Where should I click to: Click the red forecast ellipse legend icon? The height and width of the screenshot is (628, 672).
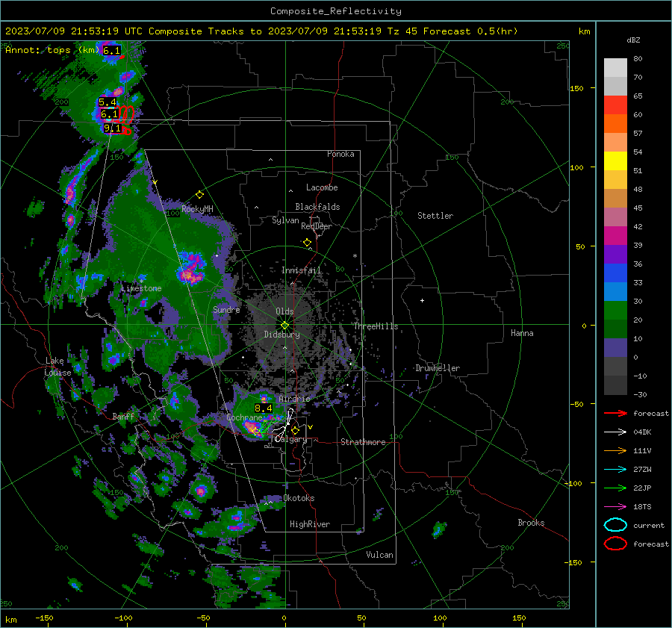click(x=615, y=544)
